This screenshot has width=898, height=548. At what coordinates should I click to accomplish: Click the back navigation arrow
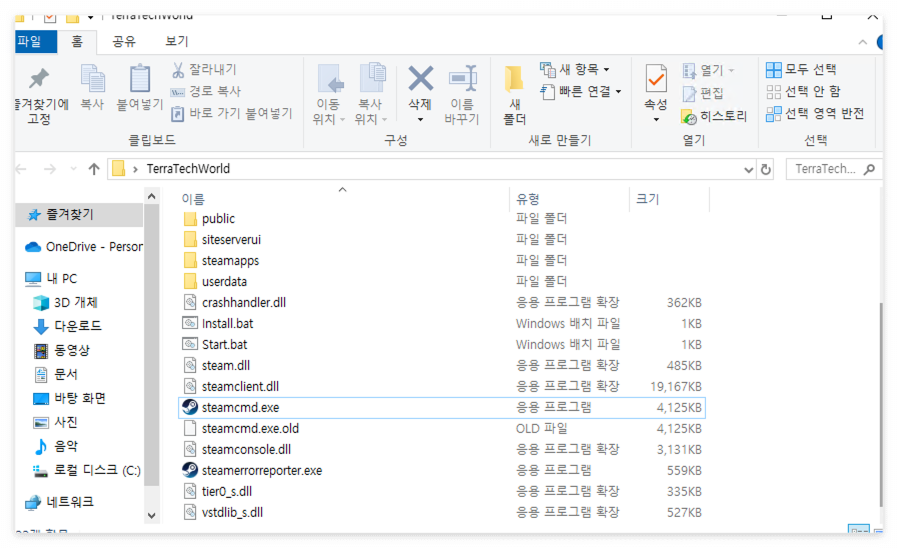point(21,169)
